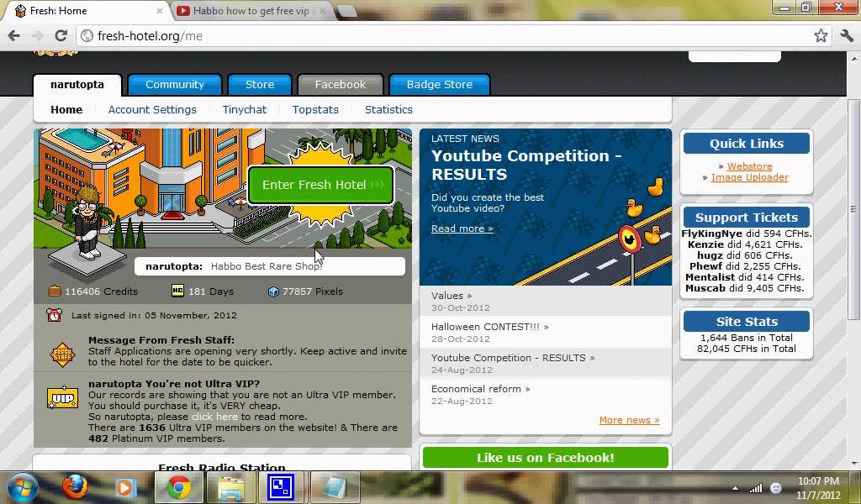Click the browser forward arrow
861x504 pixels.
click(x=37, y=35)
